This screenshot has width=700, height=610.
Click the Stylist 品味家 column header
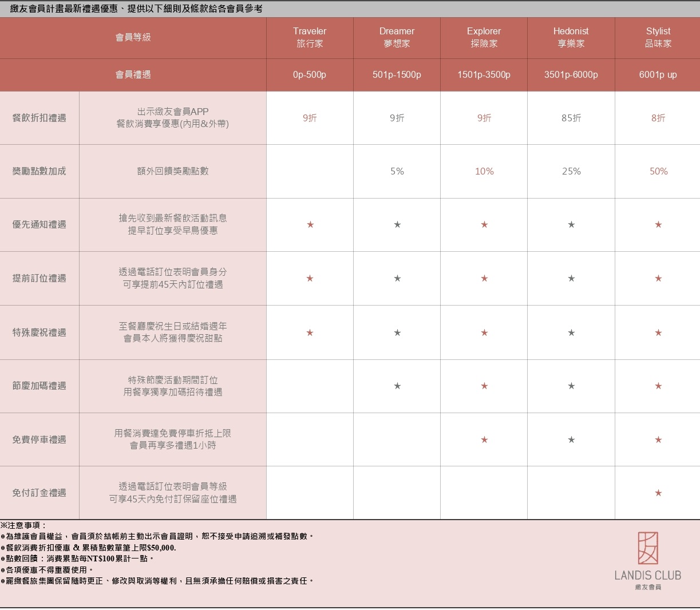pyautogui.click(x=658, y=37)
